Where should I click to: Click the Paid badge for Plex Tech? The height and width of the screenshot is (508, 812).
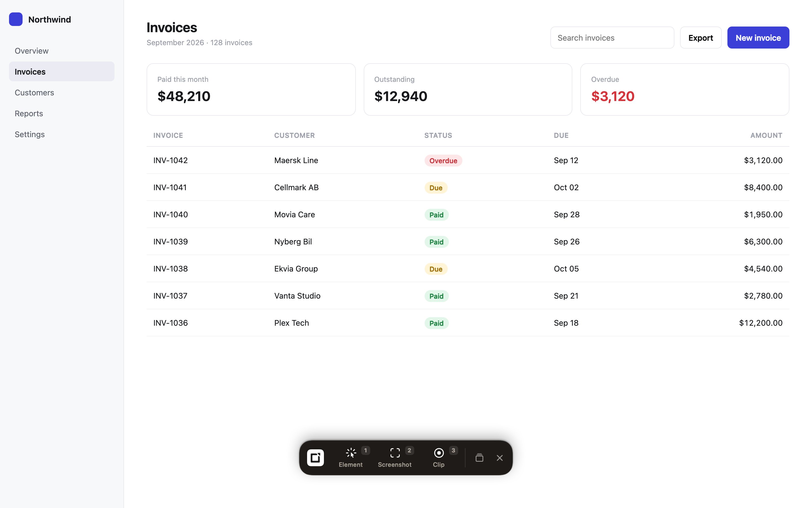tap(436, 323)
